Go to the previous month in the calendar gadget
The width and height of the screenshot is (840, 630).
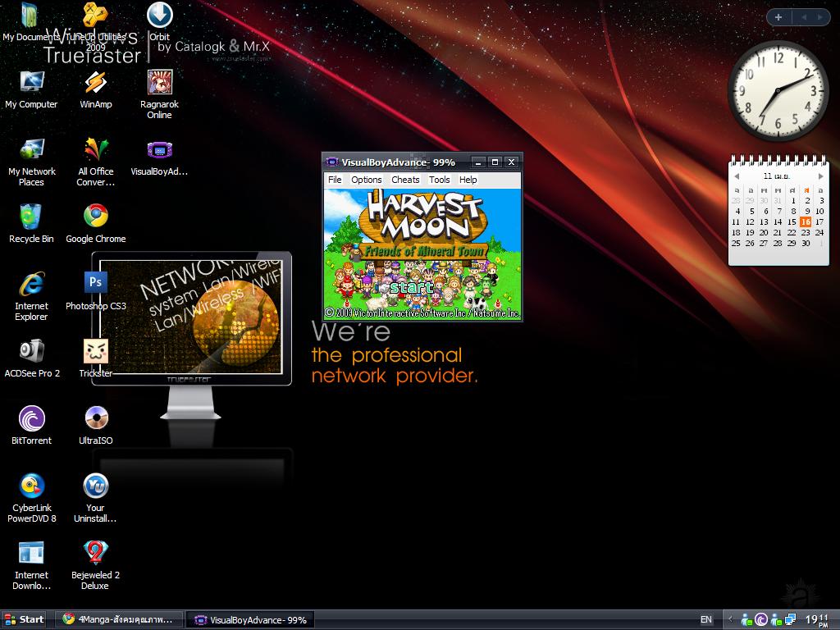coord(737,176)
